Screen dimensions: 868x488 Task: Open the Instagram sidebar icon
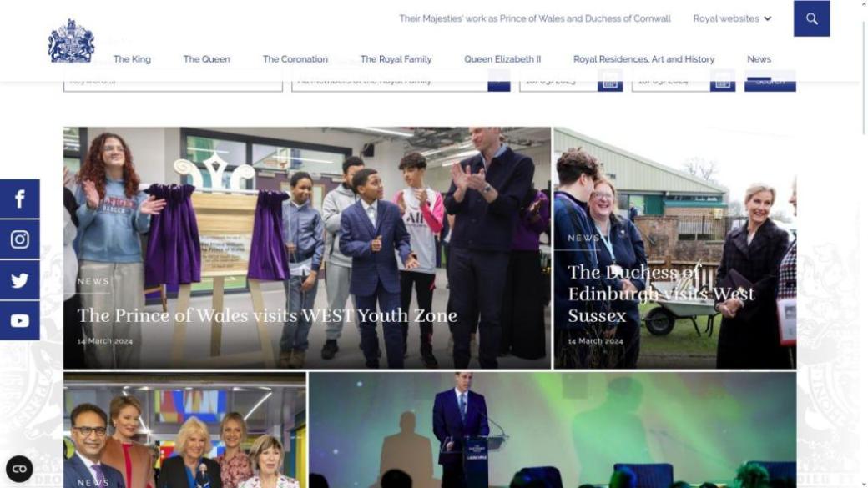[19, 239]
